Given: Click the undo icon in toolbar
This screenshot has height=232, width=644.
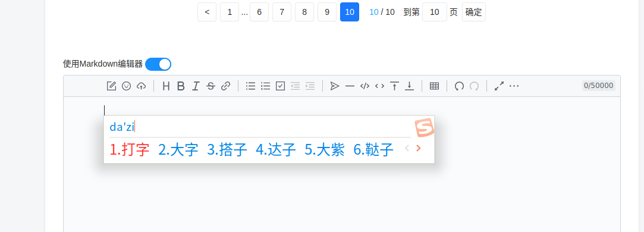Looking at the screenshot, I should click(459, 86).
